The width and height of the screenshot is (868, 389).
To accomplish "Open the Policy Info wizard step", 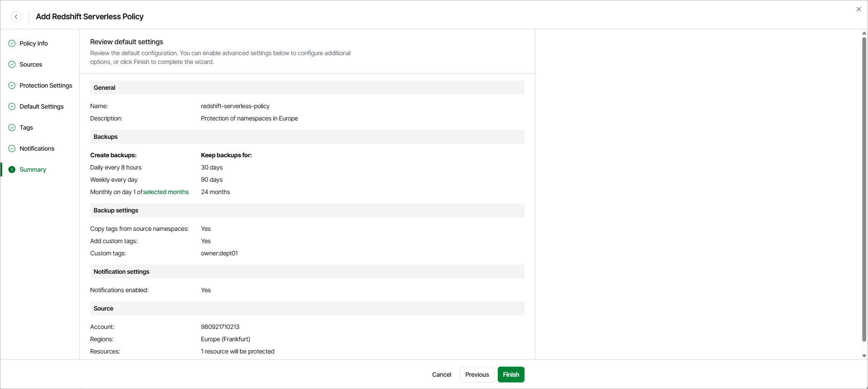I will (x=34, y=43).
